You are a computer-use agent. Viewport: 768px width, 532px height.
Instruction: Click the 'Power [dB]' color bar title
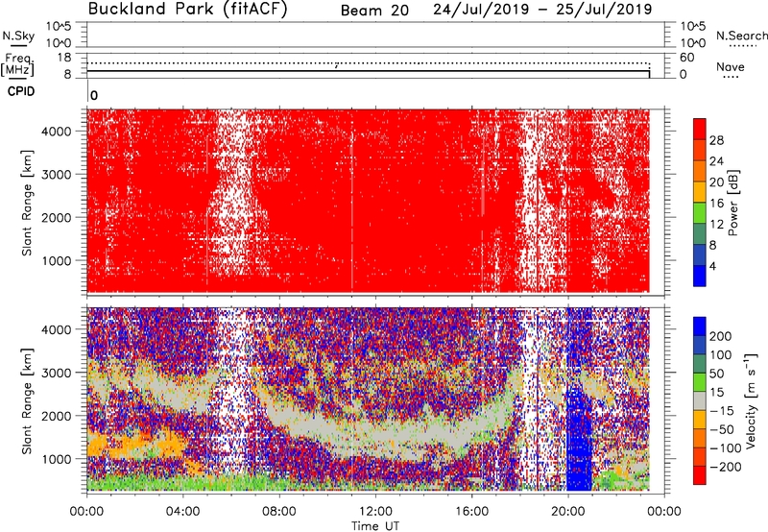733,203
